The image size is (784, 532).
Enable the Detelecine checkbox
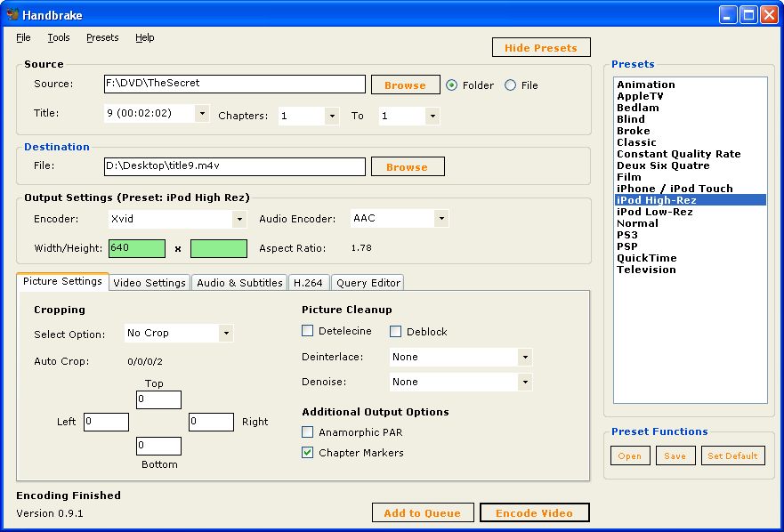308,332
